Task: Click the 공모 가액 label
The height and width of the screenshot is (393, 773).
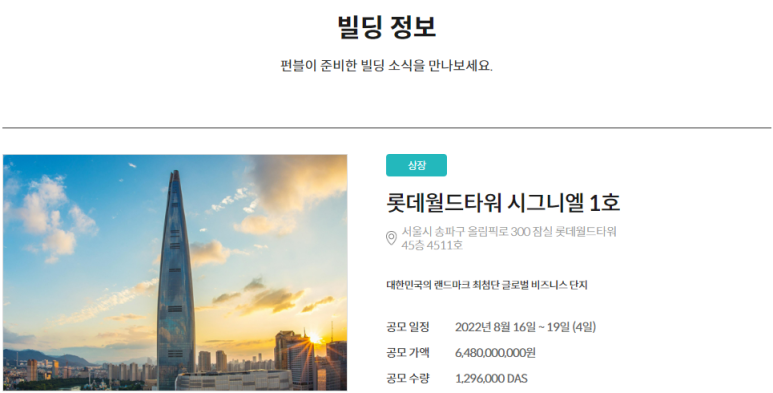Action: (x=408, y=353)
